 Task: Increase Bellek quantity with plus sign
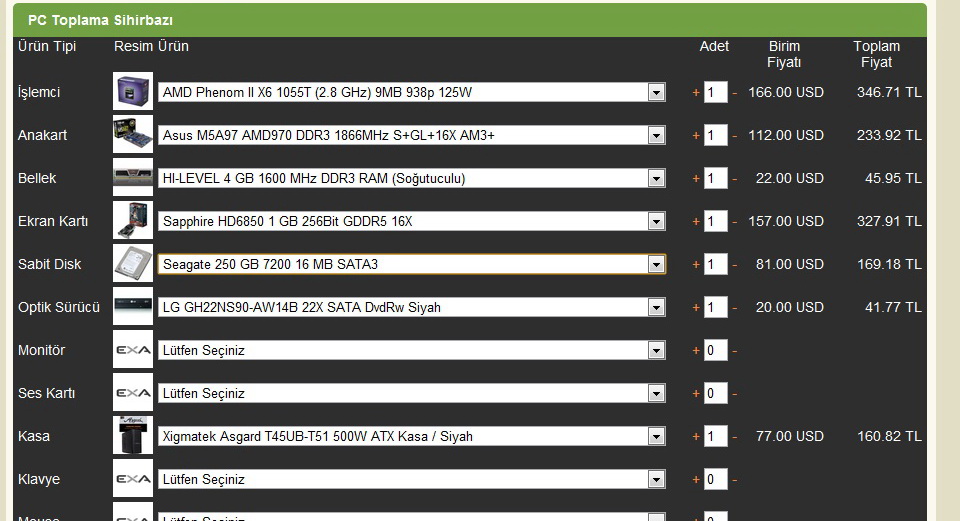coord(696,179)
